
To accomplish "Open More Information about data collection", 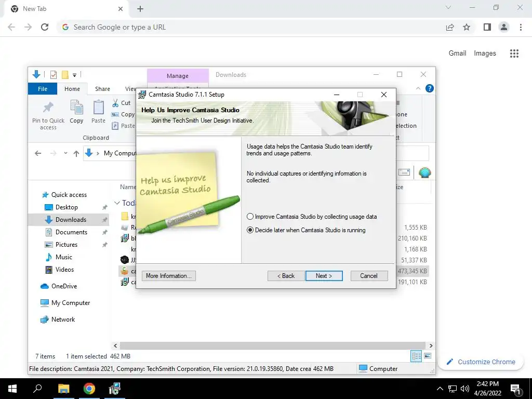I will click(x=169, y=276).
